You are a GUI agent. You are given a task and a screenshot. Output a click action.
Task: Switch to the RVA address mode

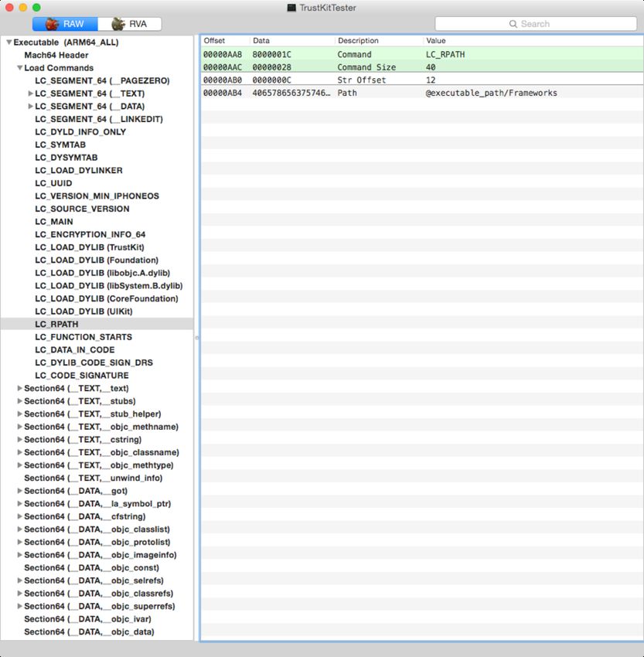click(129, 24)
